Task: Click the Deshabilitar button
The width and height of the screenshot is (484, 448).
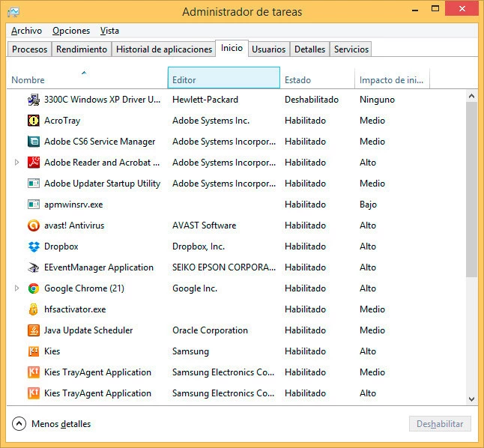Action: click(x=440, y=424)
